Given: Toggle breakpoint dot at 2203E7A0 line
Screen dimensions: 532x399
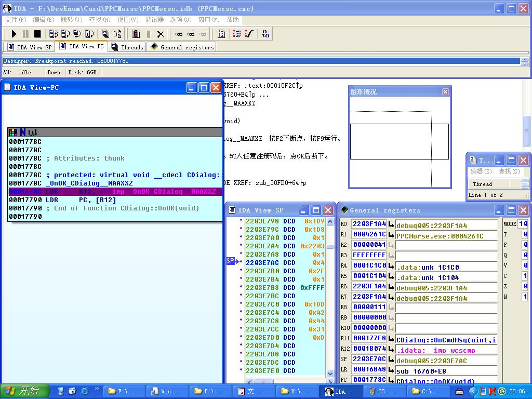Looking at the screenshot, I should pyautogui.click(x=241, y=237).
